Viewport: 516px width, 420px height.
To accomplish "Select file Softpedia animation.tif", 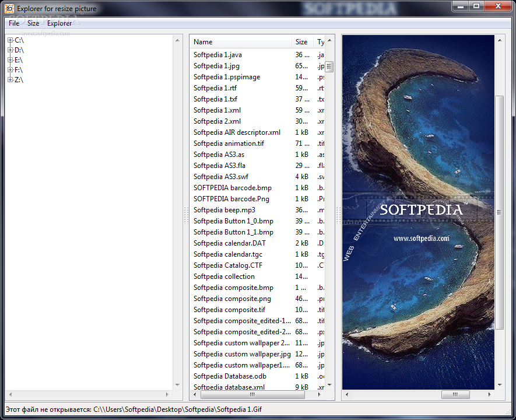I will point(229,143).
